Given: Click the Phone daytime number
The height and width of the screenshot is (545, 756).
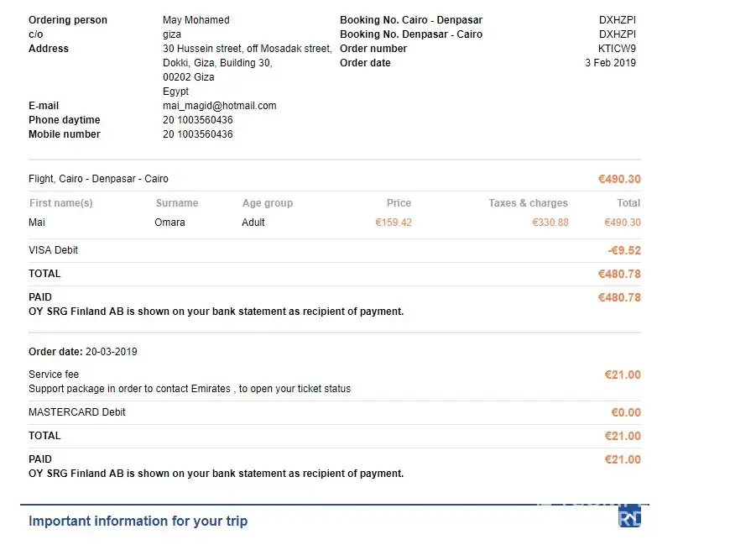Looking at the screenshot, I should (x=198, y=120).
